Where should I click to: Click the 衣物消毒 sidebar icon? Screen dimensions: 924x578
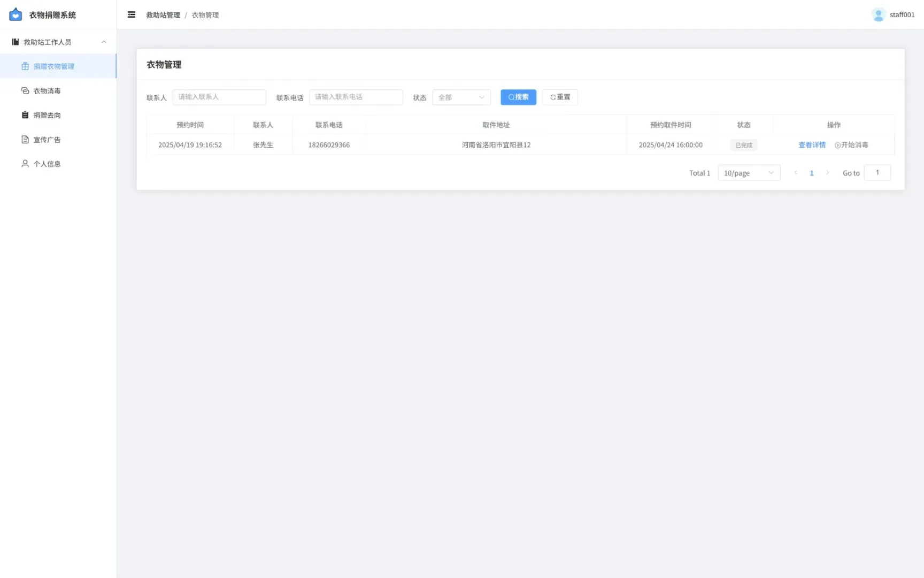tap(25, 91)
